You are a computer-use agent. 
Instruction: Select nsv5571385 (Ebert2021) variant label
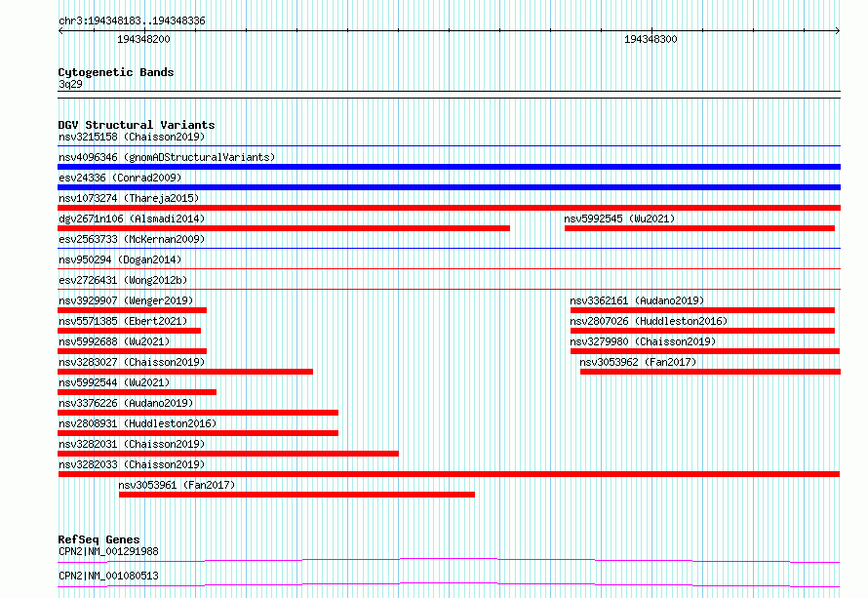[x=123, y=321]
